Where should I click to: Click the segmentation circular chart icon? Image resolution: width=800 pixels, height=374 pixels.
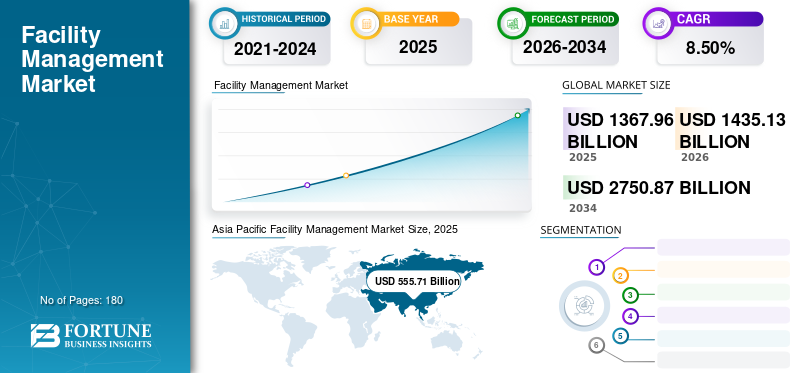click(584, 306)
